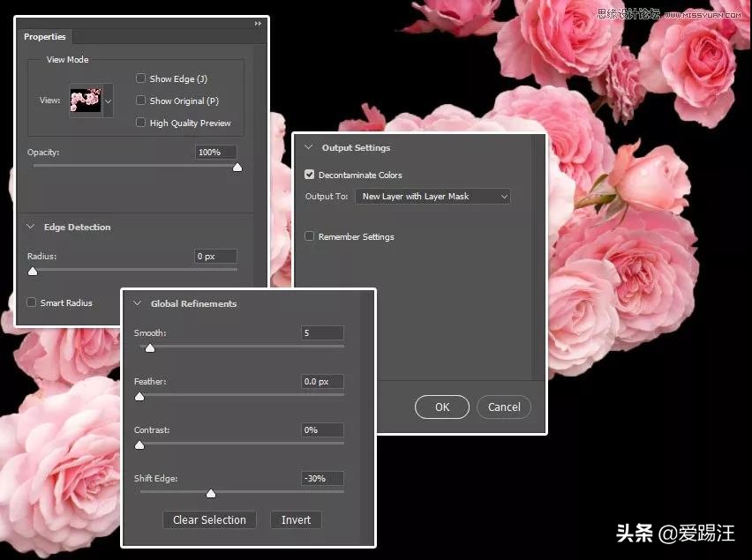Invert the current selection
Image resolution: width=752 pixels, height=560 pixels.
tap(296, 519)
